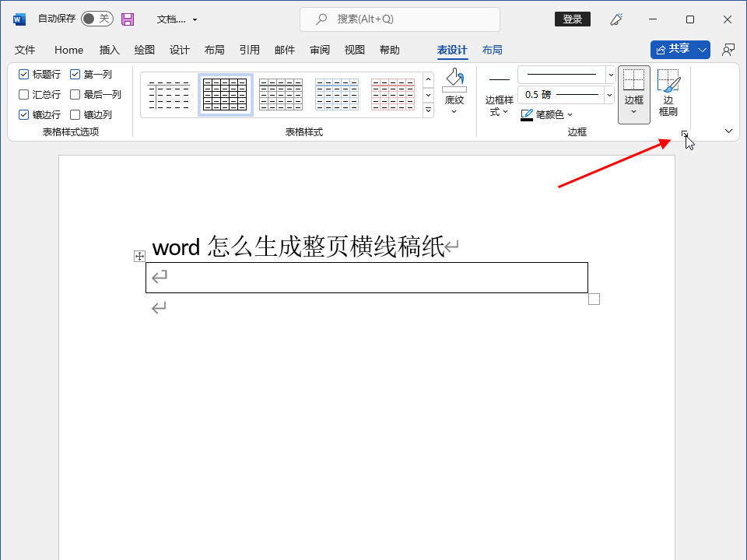This screenshot has width=747, height=560.
Task: Expand the table styles gallery
Action: pyautogui.click(x=428, y=110)
